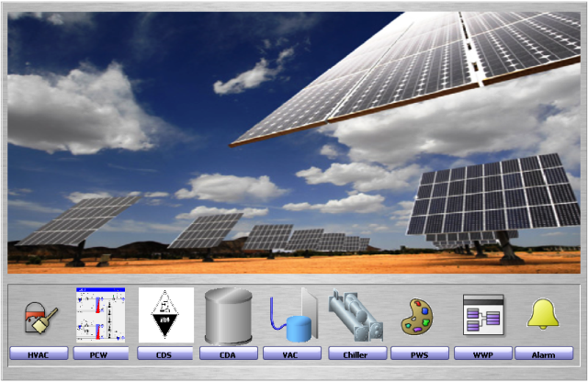The width and height of the screenshot is (588, 382).
Task: Select the CDS diamond hazard icon
Action: (165, 315)
